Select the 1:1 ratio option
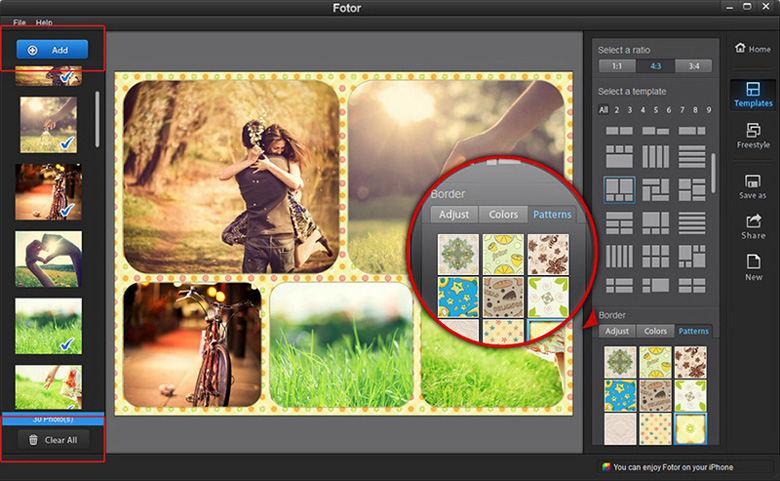This screenshot has width=780, height=481. click(617, 66)
